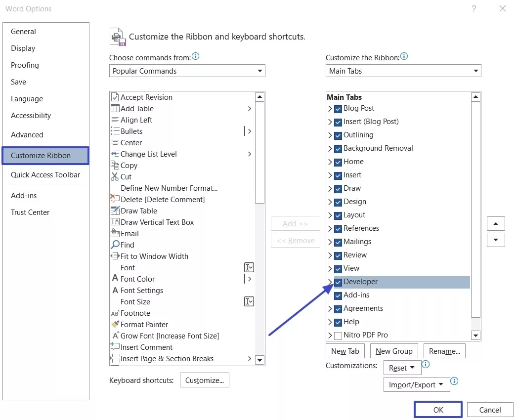517x420 pixels.
Task: Click info icon beside Customize the Ribbon
Action: coord(404,56)
